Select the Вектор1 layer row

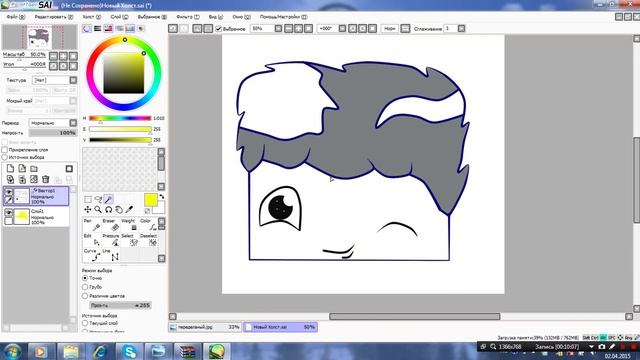36,196
